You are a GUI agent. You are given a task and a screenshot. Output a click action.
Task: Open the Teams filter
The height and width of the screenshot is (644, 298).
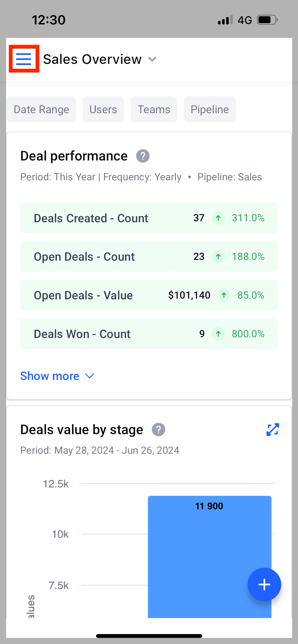tap(154, 109)
